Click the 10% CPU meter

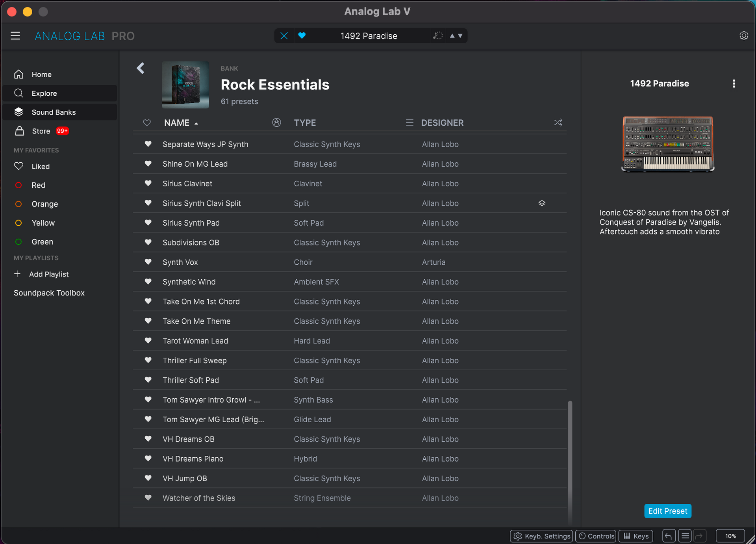click(730, 536)
